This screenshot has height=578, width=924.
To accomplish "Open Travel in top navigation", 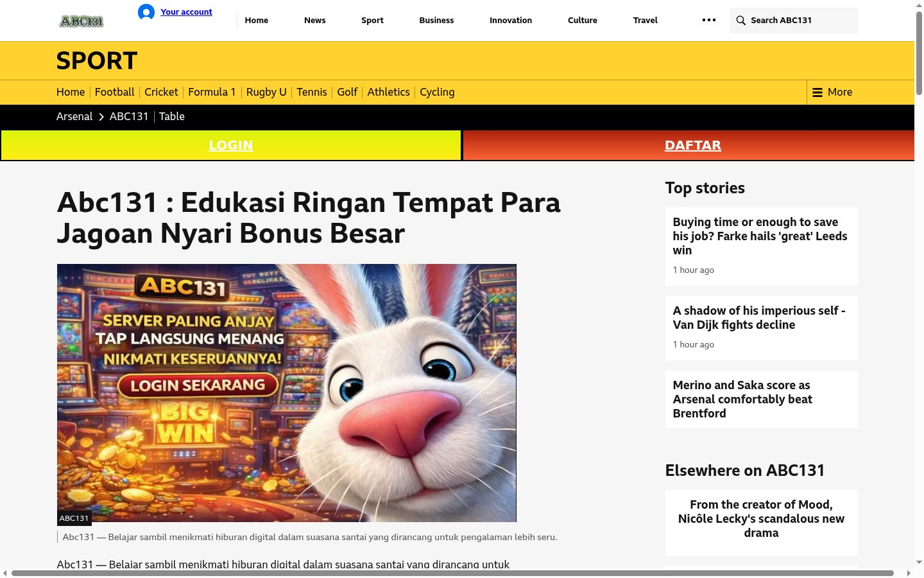I will [x=646, y=21].
